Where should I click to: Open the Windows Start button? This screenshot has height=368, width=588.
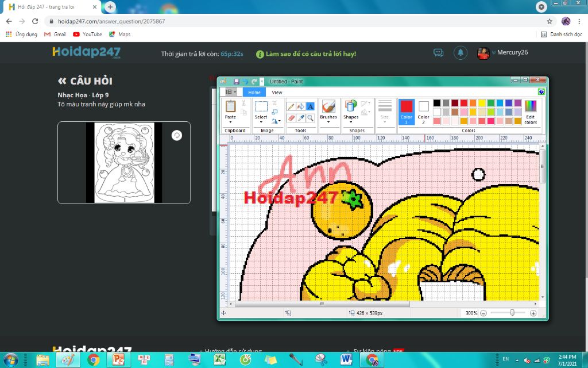[x=10, y=360]
